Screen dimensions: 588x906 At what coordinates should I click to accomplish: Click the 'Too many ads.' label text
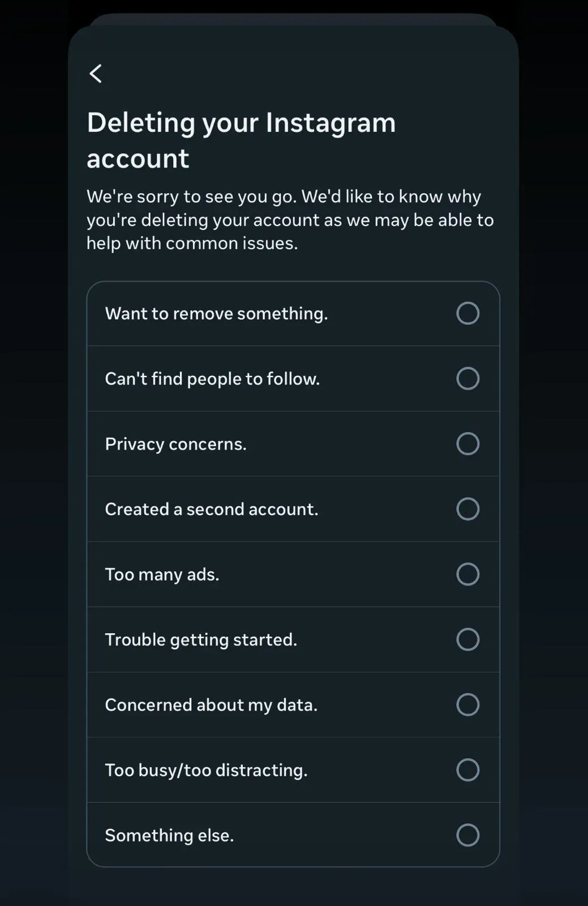coord(162,574)
